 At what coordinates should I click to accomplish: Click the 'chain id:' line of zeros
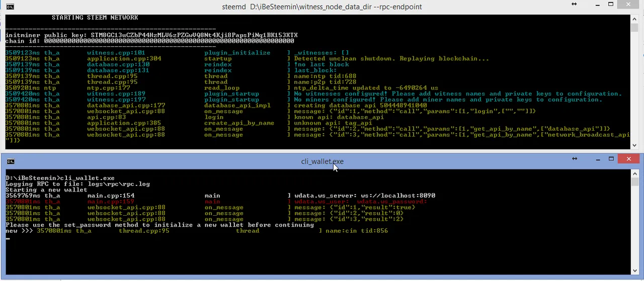pyautogui.click(x=149, y=41)
